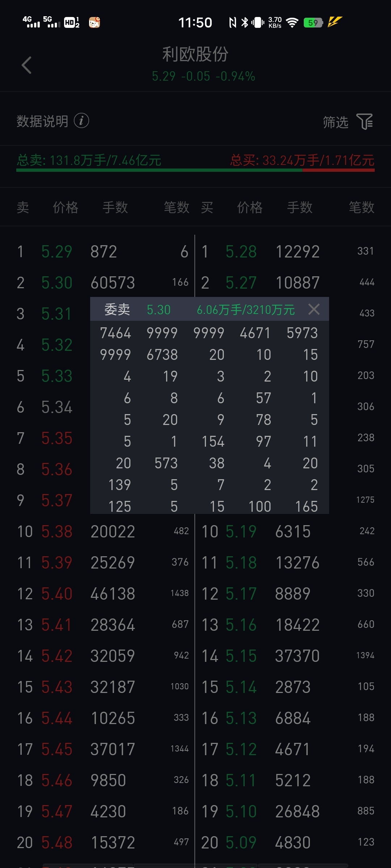The image size is (391, 868).
Task: Tap popup summary 6.06万手/3210万元
Action: point(246,310)
